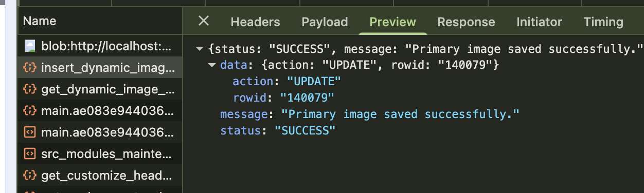
Task: Switch to the Response tab
Action: [x=466, y=22]
